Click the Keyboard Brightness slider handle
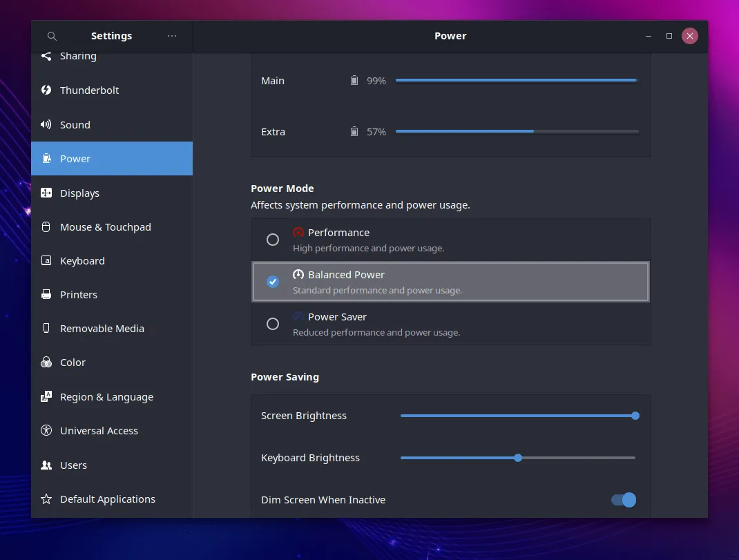 [x=518, y=458]
